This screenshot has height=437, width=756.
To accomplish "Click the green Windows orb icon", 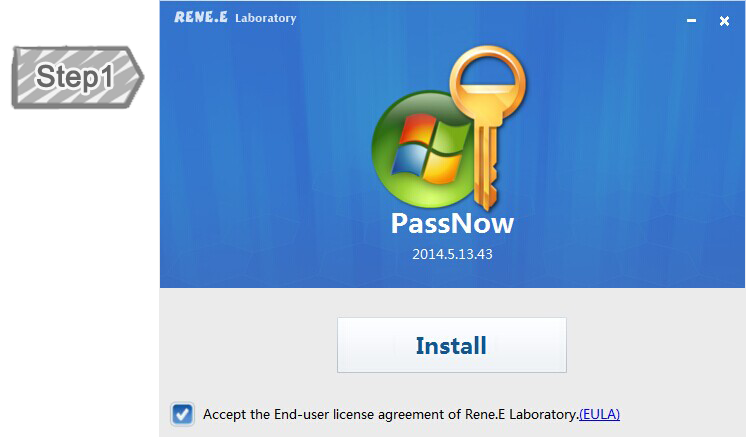I will click(424, 150).
